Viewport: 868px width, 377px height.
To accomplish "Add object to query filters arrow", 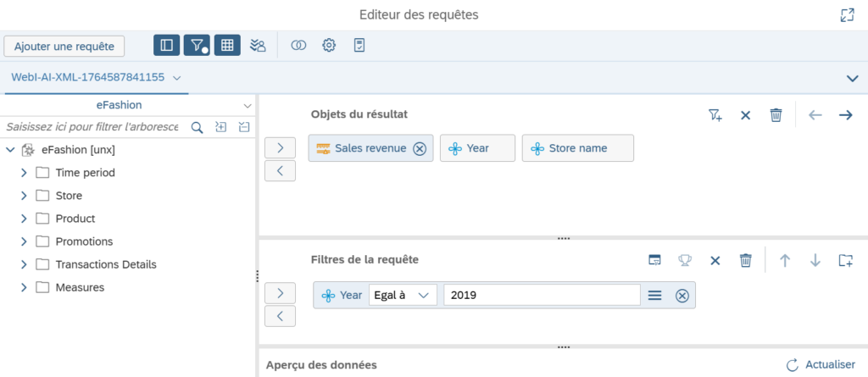I will (280, 293).
